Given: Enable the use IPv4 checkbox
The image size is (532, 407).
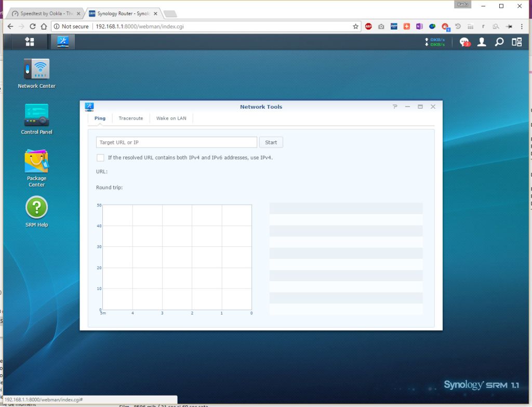Looking at the screenshot, I should click(100, 157).
